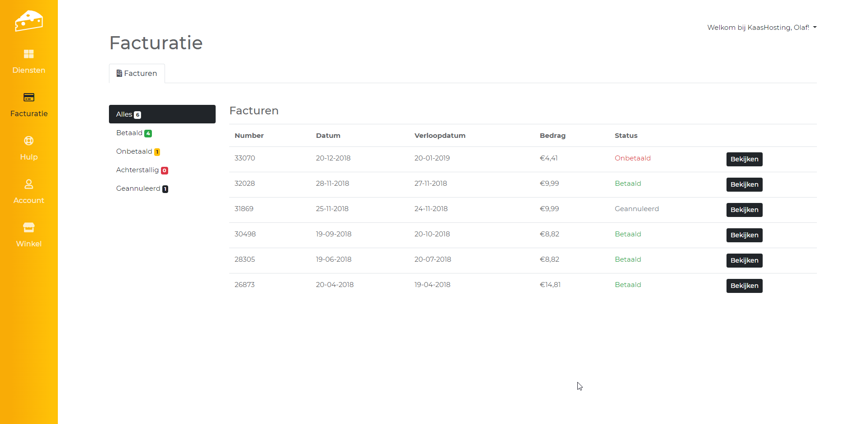The width and height of the screenshot is (868, 424).
Task: Show all invoices with Alles filter
Action: point(162,114)
